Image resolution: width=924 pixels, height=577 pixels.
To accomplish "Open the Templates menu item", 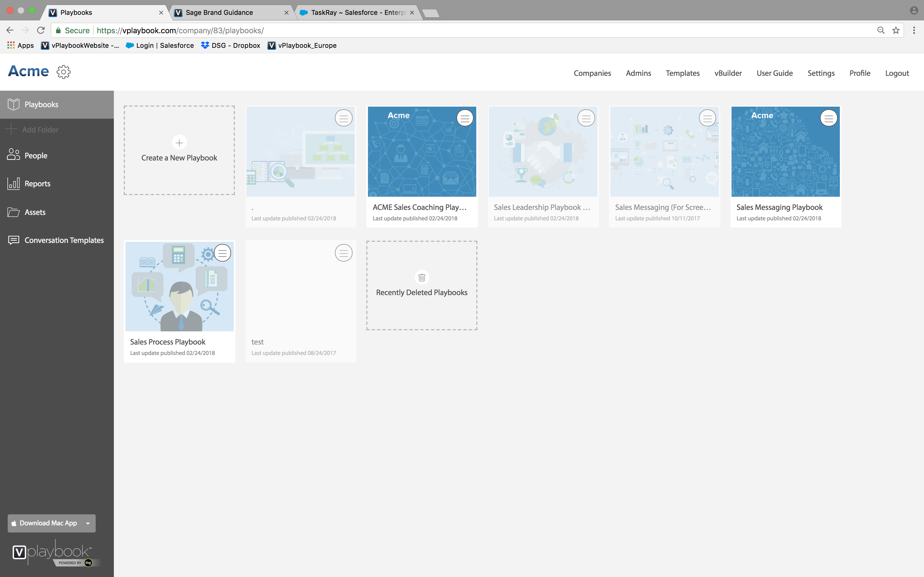I will pyautogui.click(x=682, y=73).
